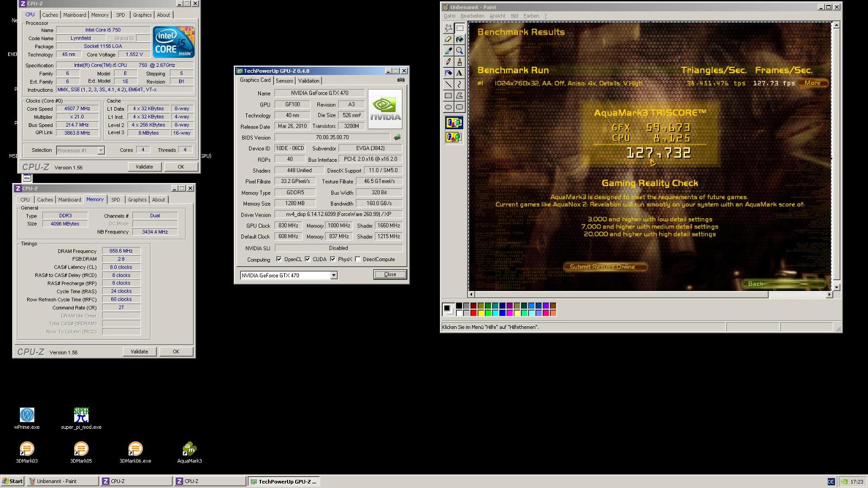Choose transparent selection mode option in Paint
The height and width of the screenshot is (488, 868).
[454, 137]
